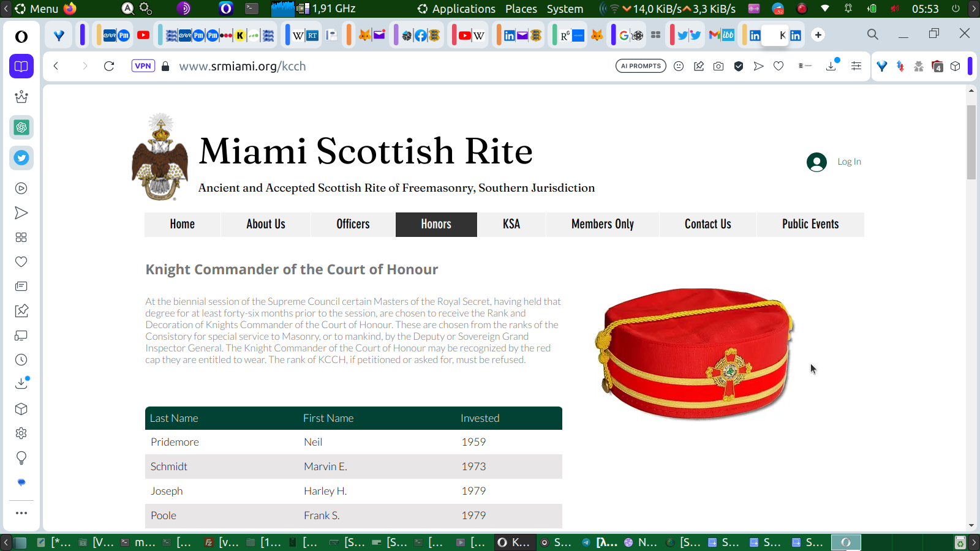Click the edit page icon in address bar

pyautogui.click(x=699, y=66)
